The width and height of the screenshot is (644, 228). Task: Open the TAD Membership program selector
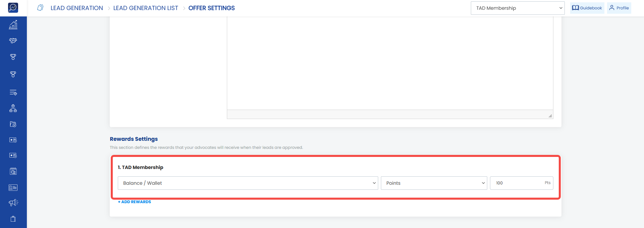(x=517, y=8)
